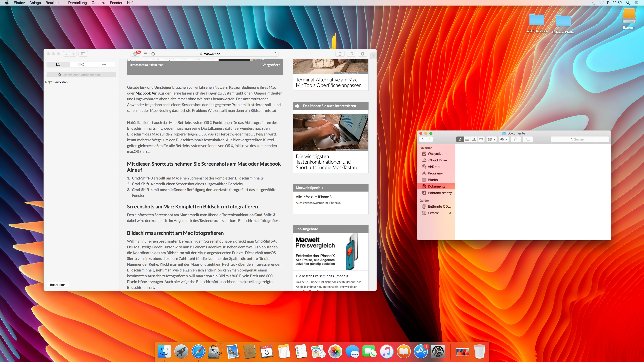Open the Terminal-Alternative am Mac article

click(x=328, y=82)
